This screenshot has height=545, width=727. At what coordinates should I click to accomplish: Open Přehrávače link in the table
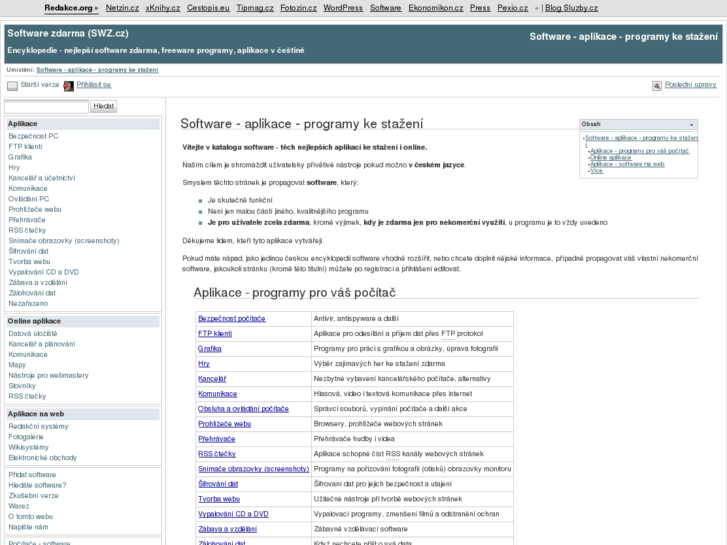[x=217, y=439]
